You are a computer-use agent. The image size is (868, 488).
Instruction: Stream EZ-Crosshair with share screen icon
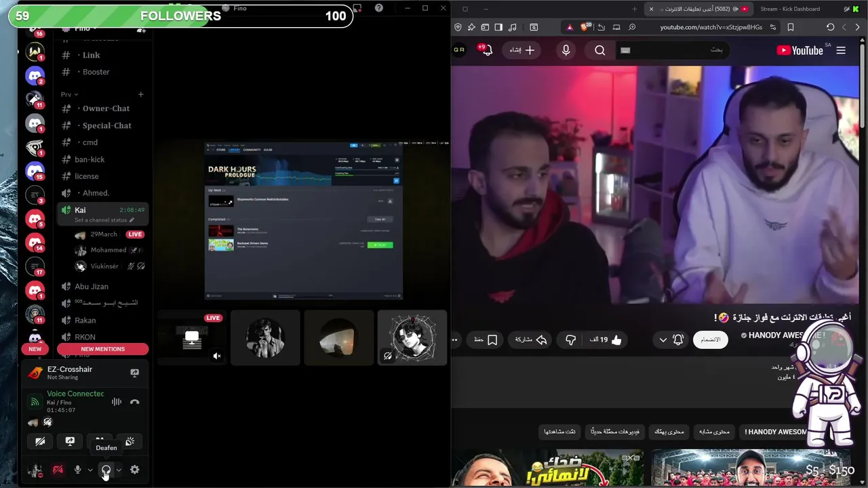[x=134, y=373]
